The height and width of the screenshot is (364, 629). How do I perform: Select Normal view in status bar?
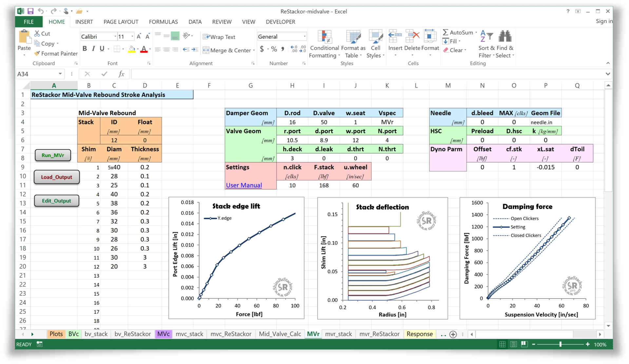coord(502,344)
